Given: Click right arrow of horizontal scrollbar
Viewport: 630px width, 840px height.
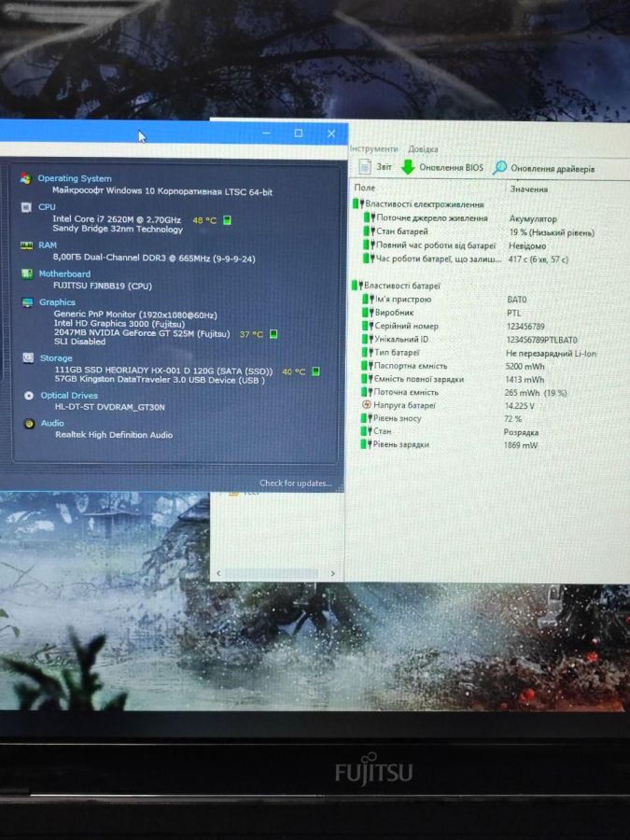Looking at the screenshot, I should 332,573.
